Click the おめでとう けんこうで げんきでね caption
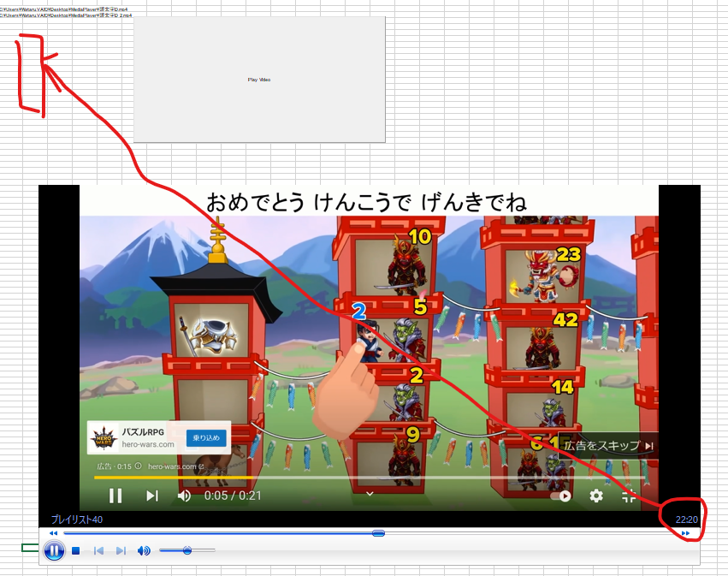Screen dimensions: 728x576 point(366,203)
